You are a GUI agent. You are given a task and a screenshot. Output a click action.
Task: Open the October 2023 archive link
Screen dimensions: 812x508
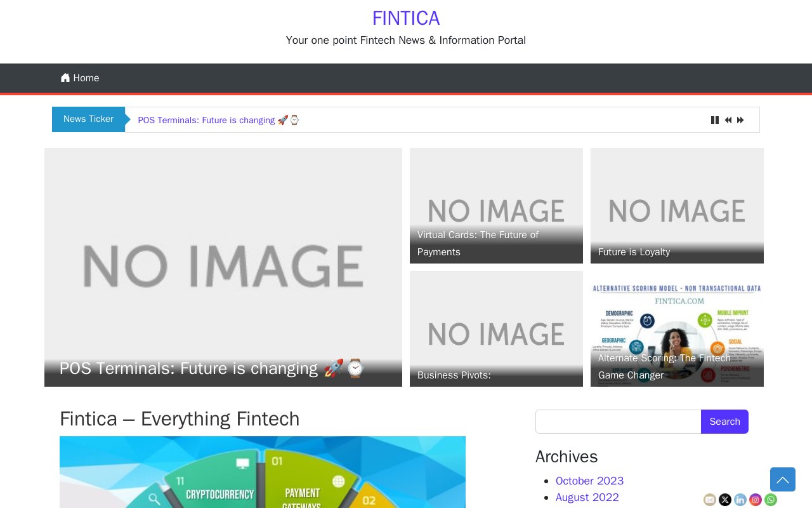click(589, 481)
